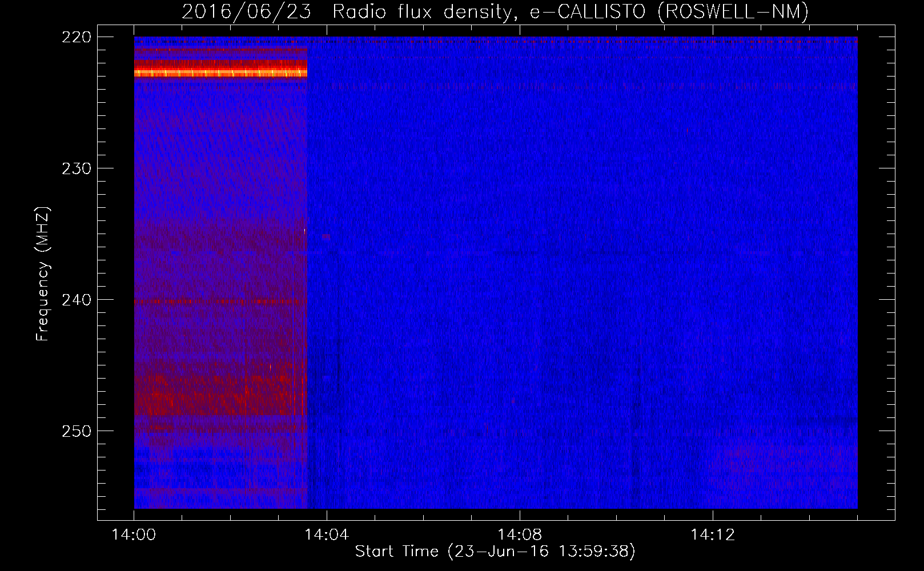The width and height of the screenshot is (924, 571).
Task: Click the bright yellow emission band near 223 MHz
Action: (x=220, y=72)
